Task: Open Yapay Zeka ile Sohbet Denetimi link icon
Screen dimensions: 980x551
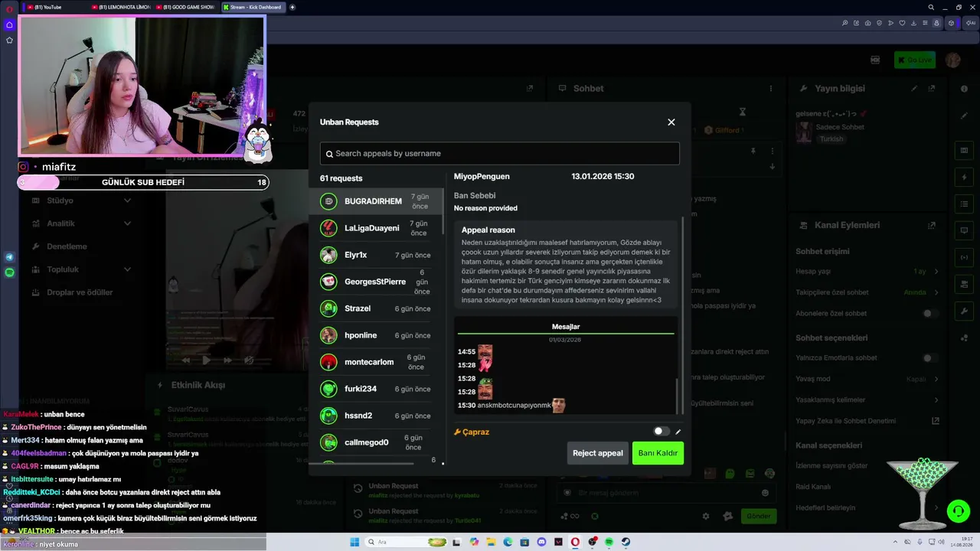Action: [x=935, y=421]
